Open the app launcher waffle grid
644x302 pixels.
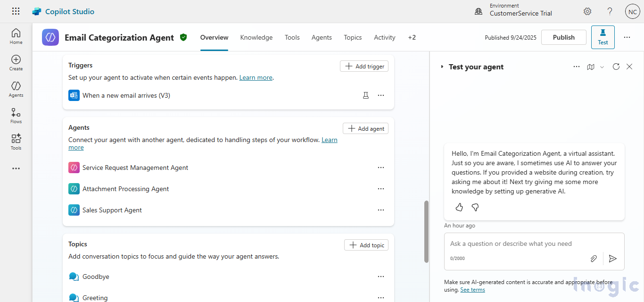click(16, 11)
